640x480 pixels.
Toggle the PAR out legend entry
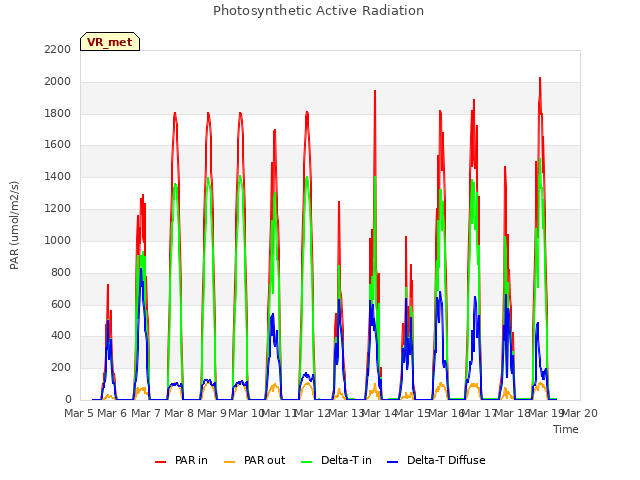click(255, 460)
